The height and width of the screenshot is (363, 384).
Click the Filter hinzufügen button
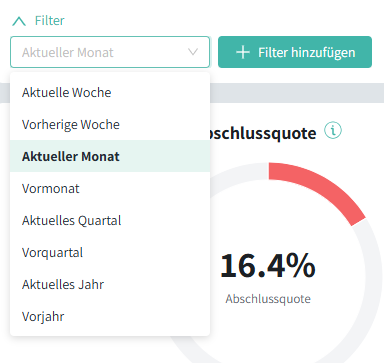[295, 52]
